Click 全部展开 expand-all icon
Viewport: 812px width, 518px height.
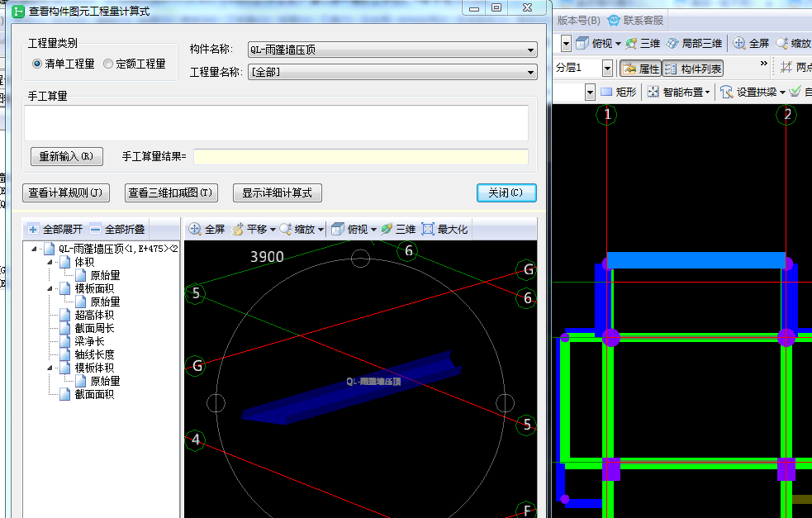coord(33,230)
